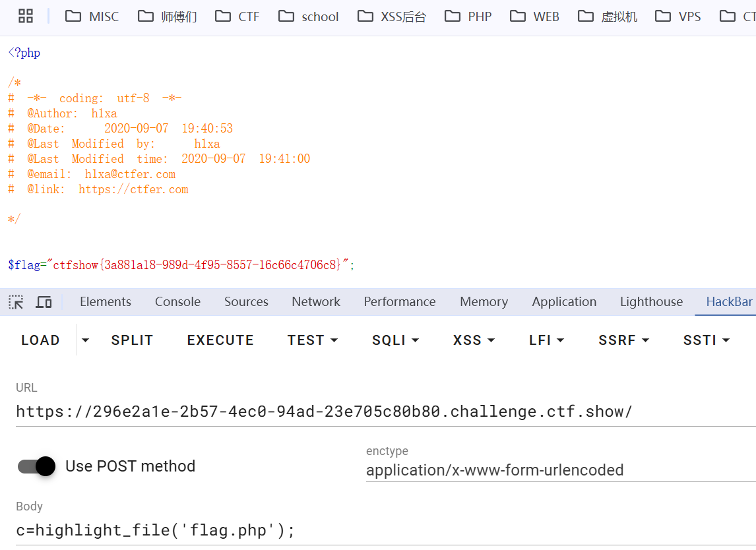Click the SPLIT button
The height and width of the screenshot is (550, 756).
pos(132,340)
